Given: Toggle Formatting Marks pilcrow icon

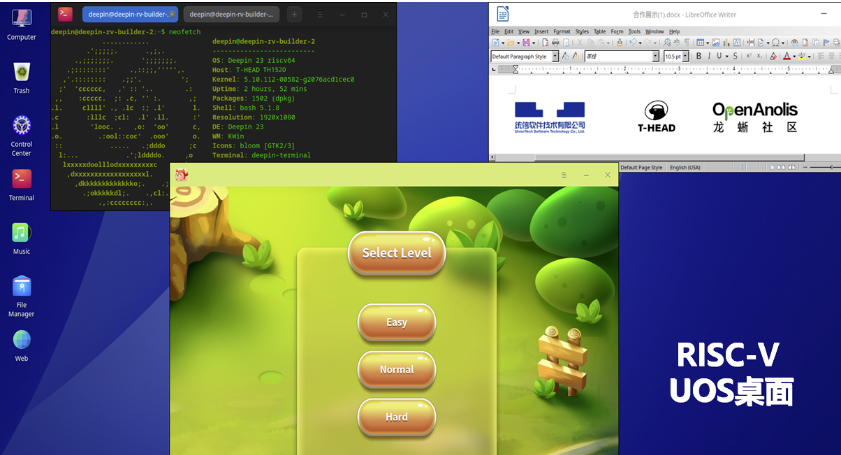Looking at the screenshot, I should [x=687, y=42].
